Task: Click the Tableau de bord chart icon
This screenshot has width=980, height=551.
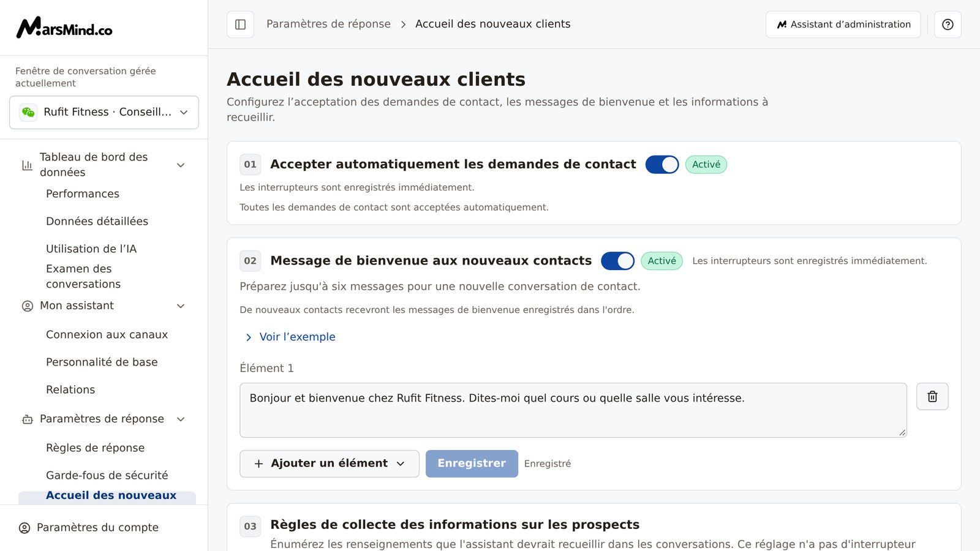Action: [27, 165]
